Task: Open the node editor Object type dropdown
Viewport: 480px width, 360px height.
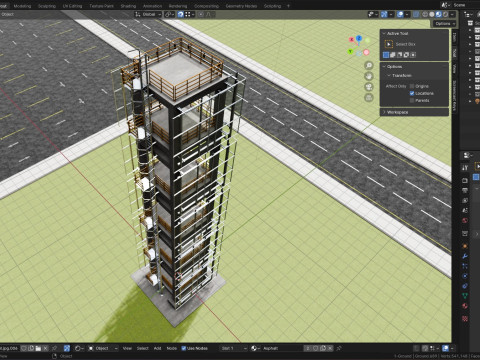Action: 103,348
